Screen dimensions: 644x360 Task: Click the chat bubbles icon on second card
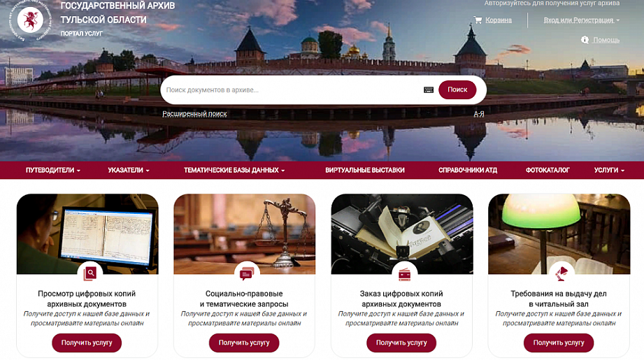click(x=247, y=273)
